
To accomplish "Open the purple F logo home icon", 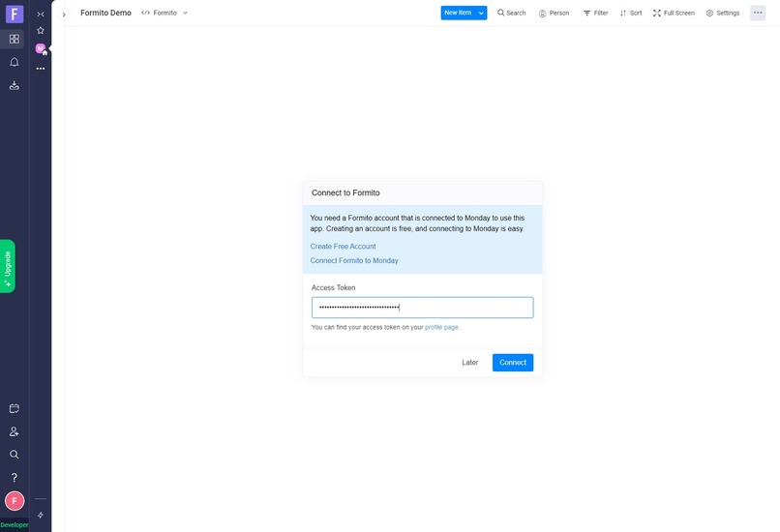I will [15, 14].
